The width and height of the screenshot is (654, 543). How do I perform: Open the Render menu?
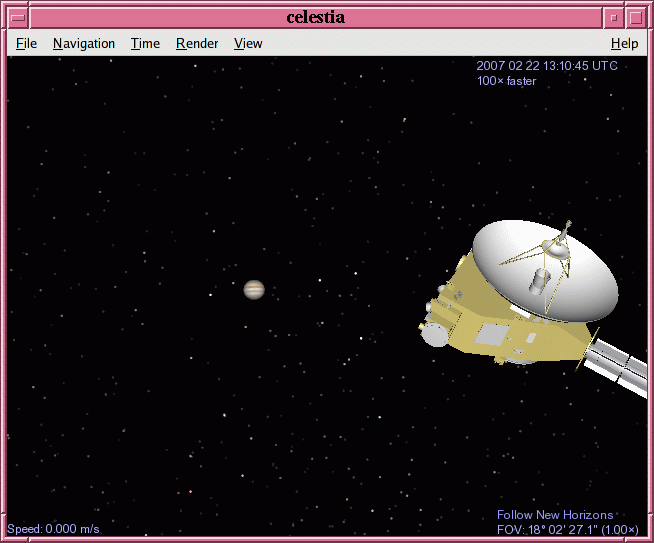(197, 44)
